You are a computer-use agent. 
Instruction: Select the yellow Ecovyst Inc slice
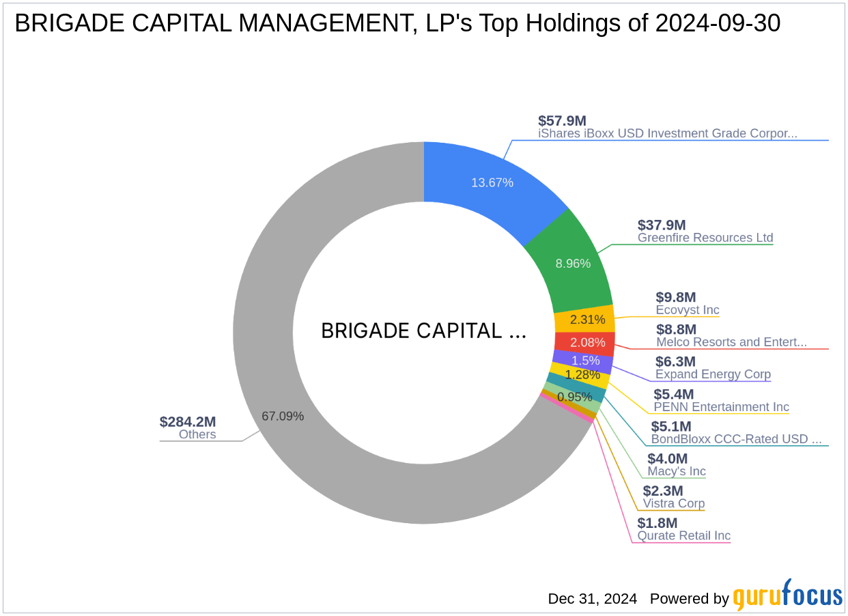point(586,319)
